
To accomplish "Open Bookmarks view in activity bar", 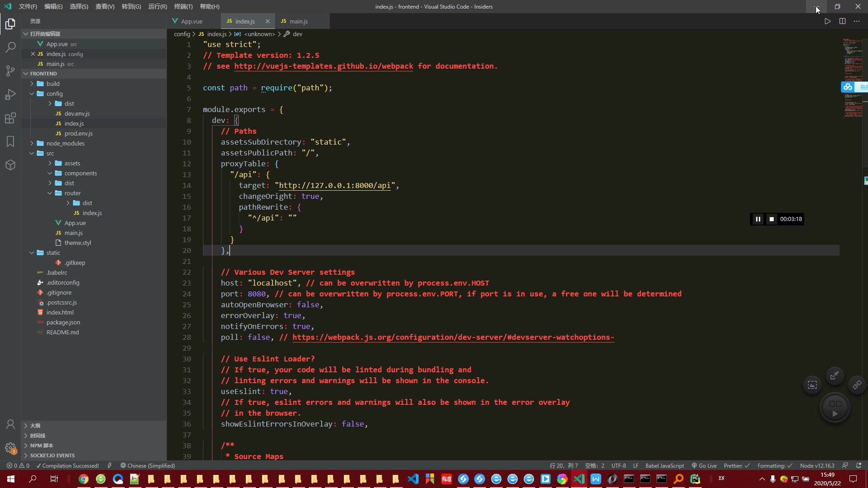I will [10, 141].
